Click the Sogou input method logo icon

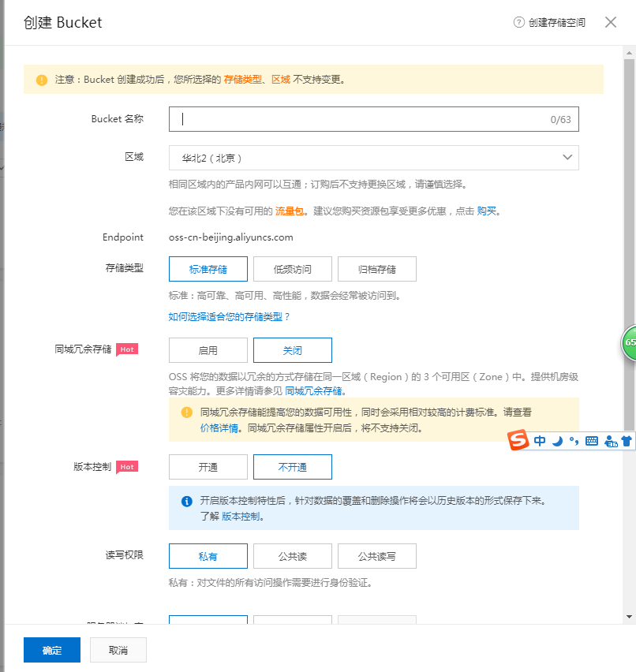pos(518,441)
